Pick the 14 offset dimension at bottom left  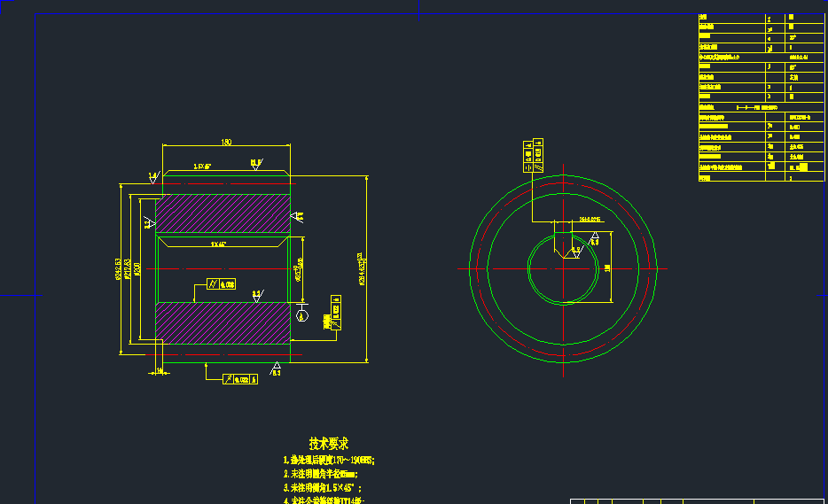(160, 370)
